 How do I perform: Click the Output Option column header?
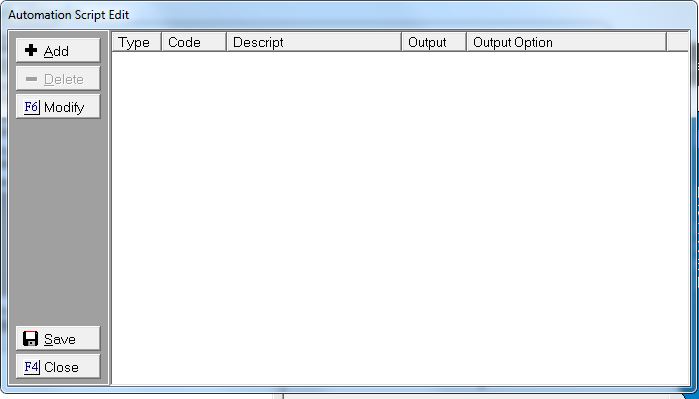[x=567, y=42]
